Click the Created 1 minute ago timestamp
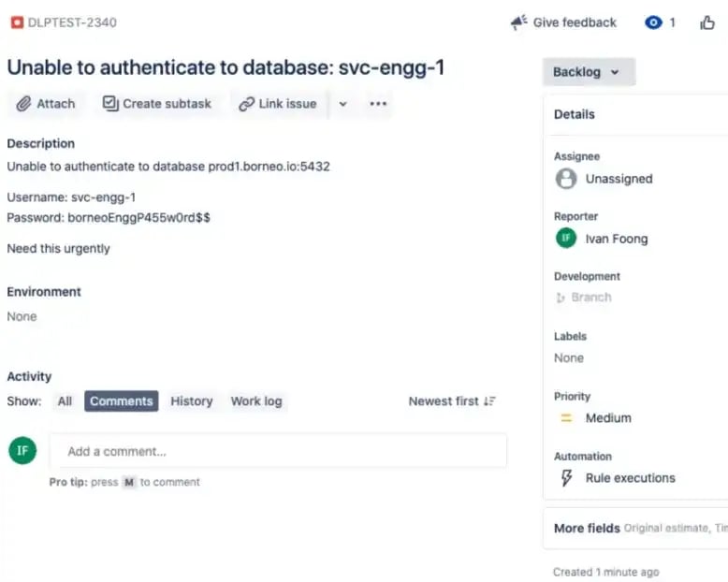This screenshot has height=582, width=728. [606, 572]
